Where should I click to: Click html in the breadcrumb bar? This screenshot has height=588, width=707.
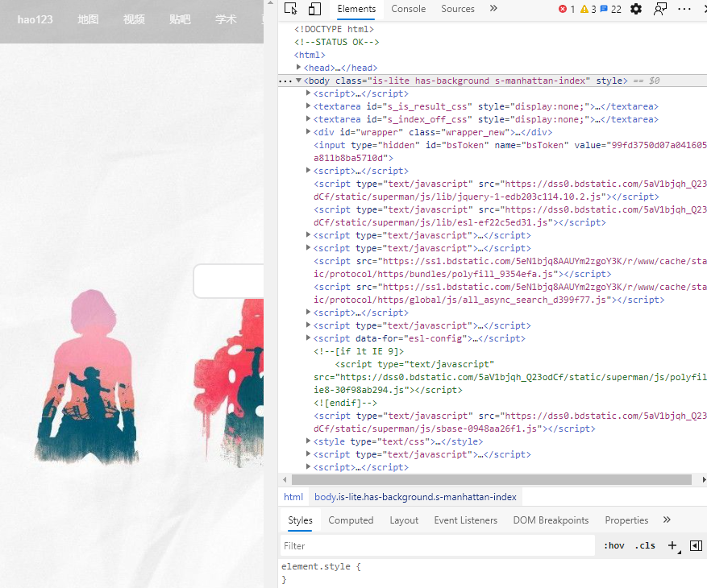point(293,496)
